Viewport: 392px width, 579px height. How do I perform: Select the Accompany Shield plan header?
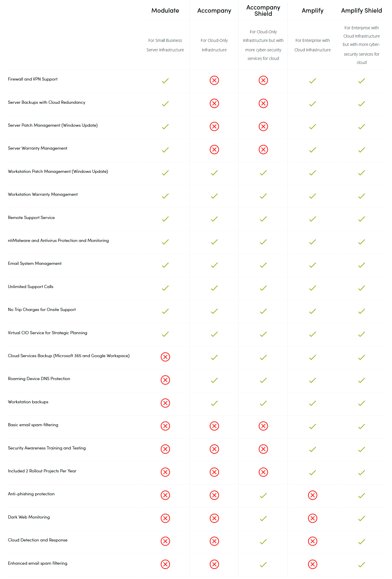tap(263, 11)
